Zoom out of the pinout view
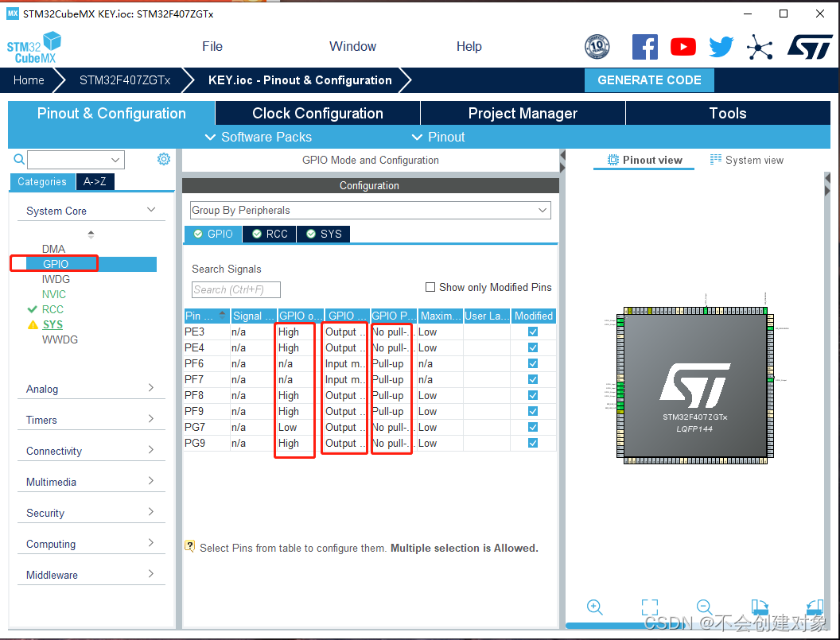Viewport: 840px width, 640px height. click(705, 607)
